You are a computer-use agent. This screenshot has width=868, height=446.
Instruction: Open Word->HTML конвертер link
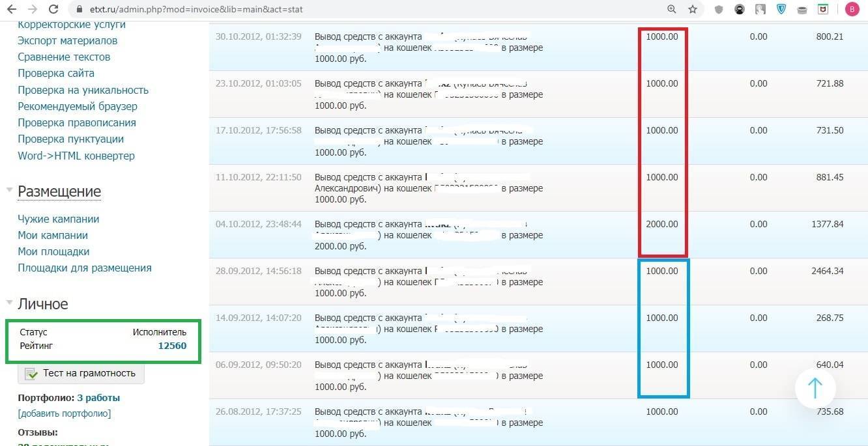(76, 156)
